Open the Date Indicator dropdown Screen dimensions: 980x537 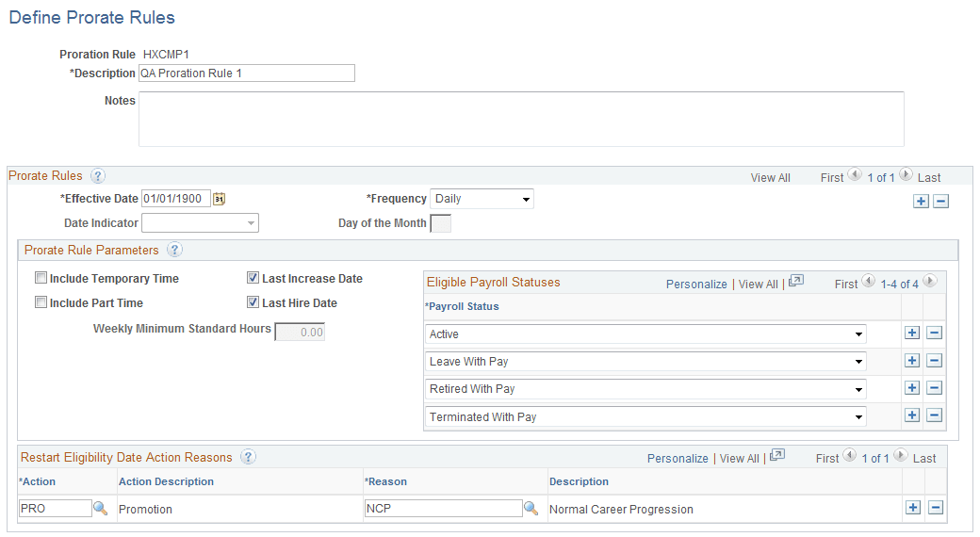[200, 223]
